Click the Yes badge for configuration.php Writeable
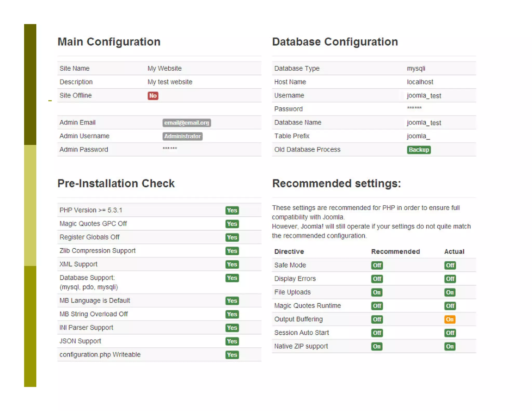 [232, 355]
